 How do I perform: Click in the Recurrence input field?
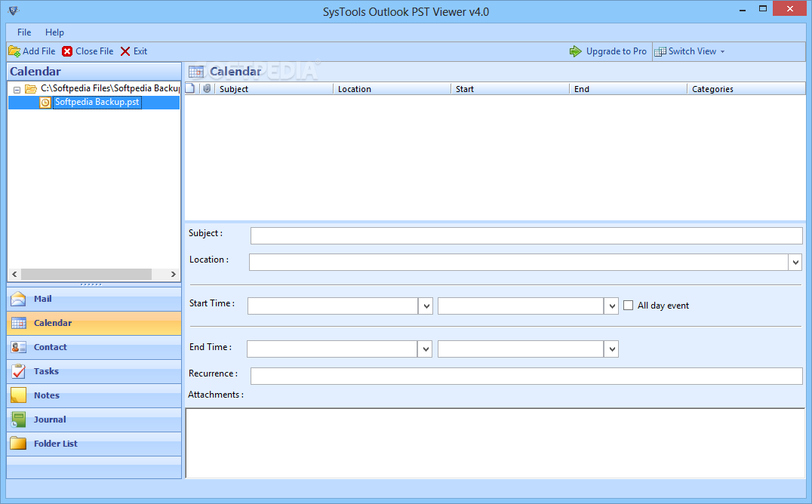(526, 376)
